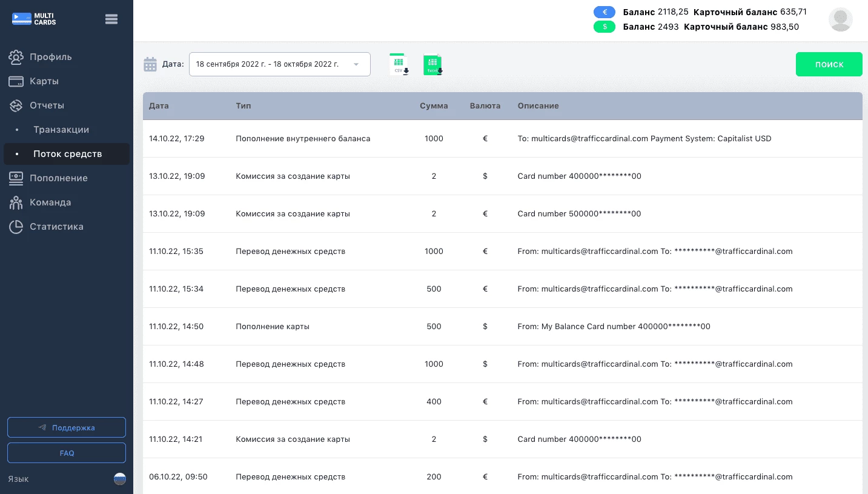Viewport: 868px width, 494px height.
Task: Click dollar card balance 983,50
Action: coord(785,27)
